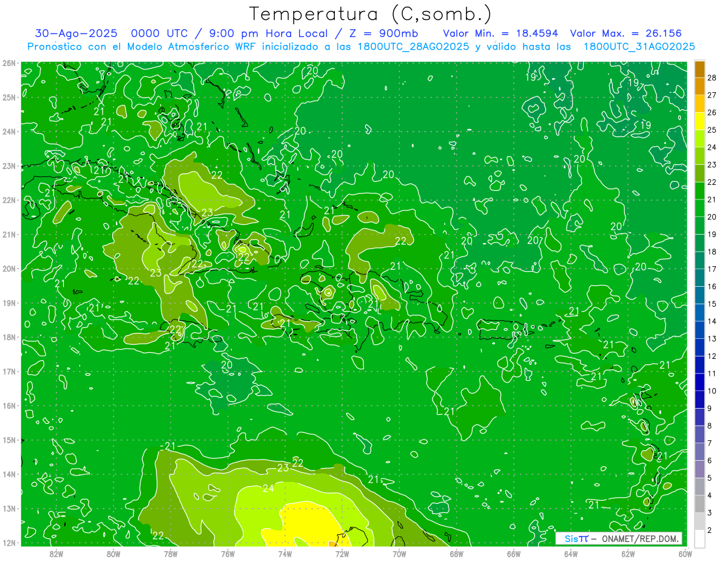Screen dimensions: 728x562
Task: Click the white color scale segment below 2
Action: (x=699, y=538)
